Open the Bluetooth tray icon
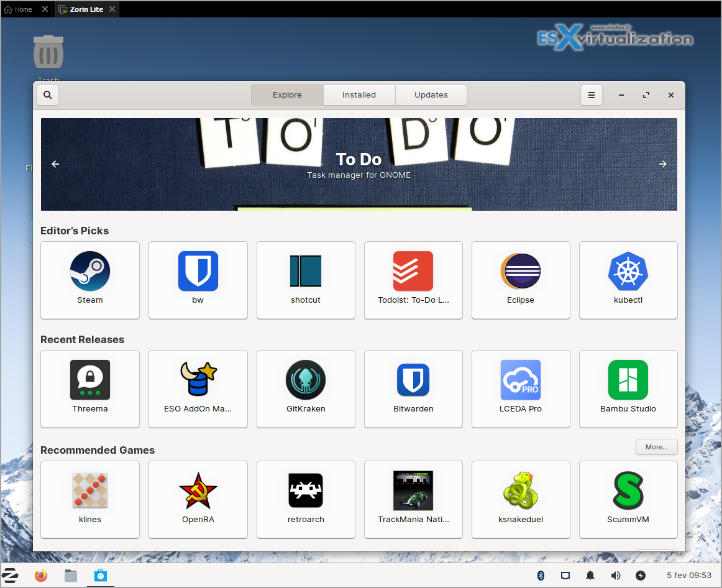The width and height of the screenshot is (722, 588). point(541,576)
